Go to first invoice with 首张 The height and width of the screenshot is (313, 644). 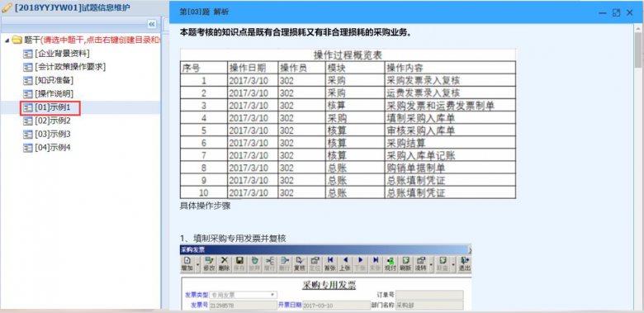pos(329,263)
